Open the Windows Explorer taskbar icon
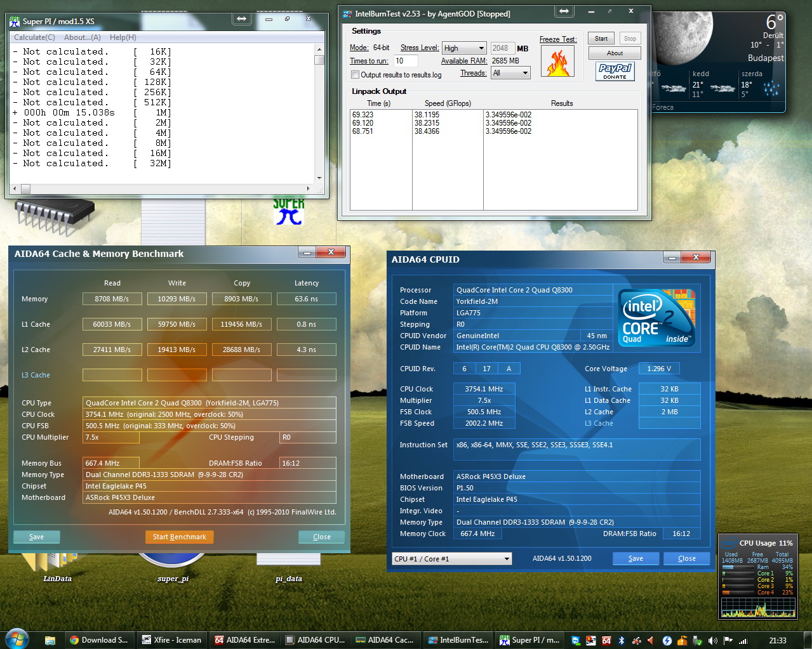This screenshot has height=649, width=812. click(x=50, y=640)
